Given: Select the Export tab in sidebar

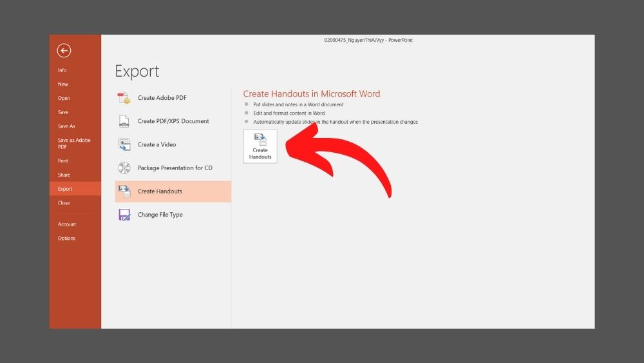Looking at the screenshot, I should pos(65,189).
